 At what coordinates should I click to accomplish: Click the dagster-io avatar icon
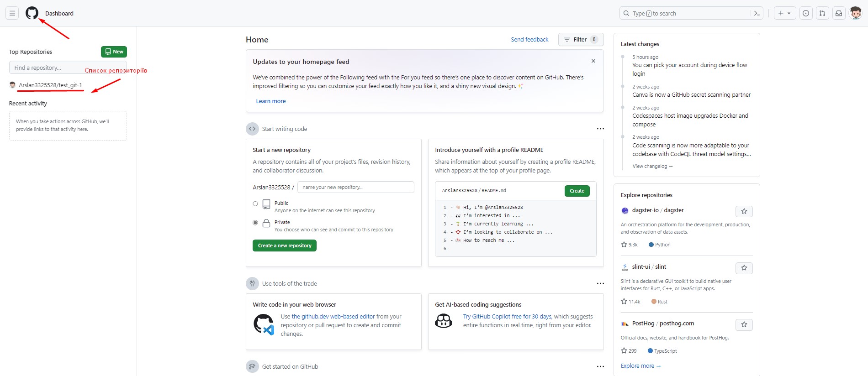[x=625, y=211]
